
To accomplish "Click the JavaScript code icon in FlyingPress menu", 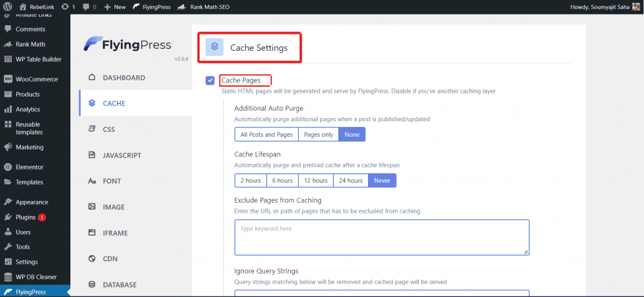I will click(x=92, y=155).
